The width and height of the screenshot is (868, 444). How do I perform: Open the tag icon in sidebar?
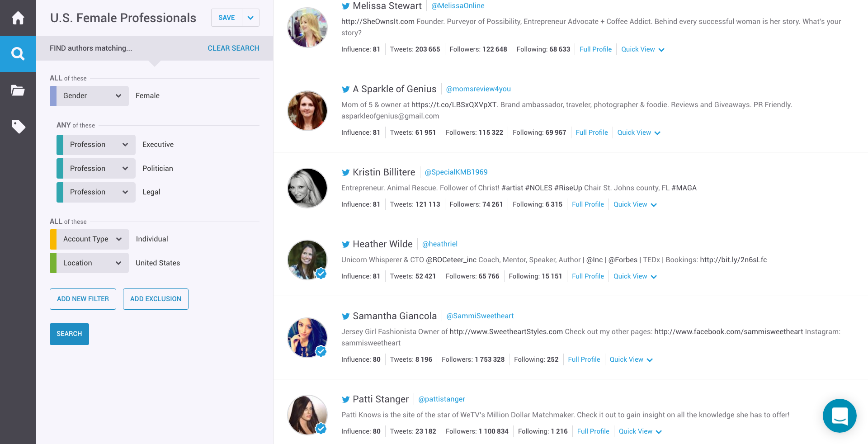tap(18, 127)
